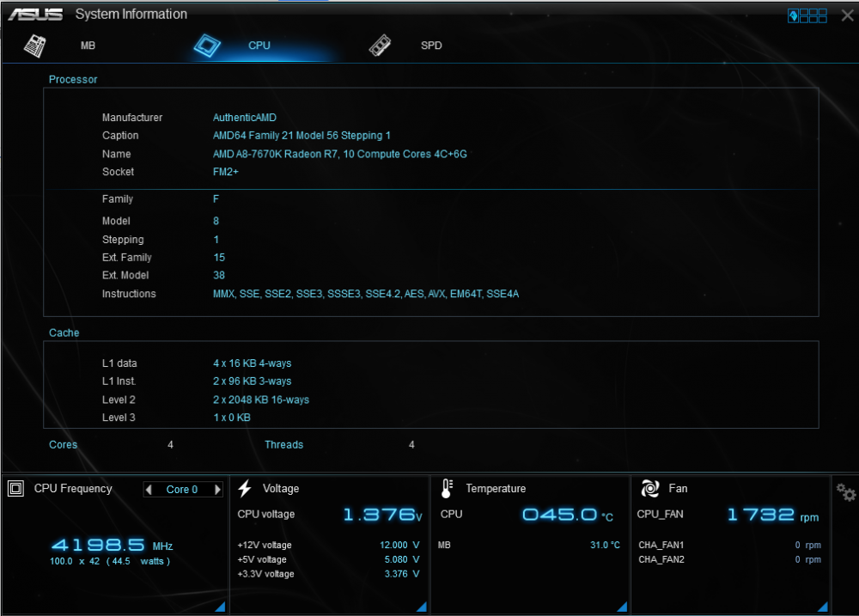Image resolution: width=859 pixels, height=616 pixels.
Task: Click the processor chip icon beside CPU
Action: pyautogui.click(x=207, y=46)
